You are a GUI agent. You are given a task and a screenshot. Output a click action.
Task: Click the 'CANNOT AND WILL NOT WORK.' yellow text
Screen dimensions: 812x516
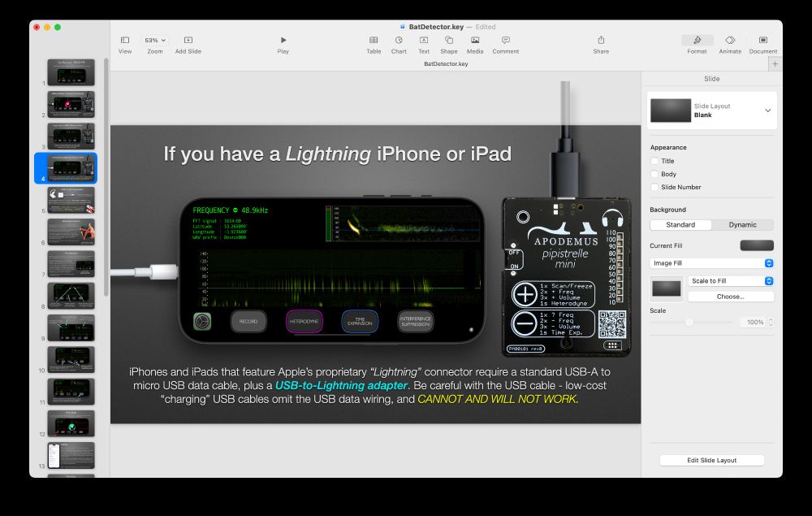point(499,399)
